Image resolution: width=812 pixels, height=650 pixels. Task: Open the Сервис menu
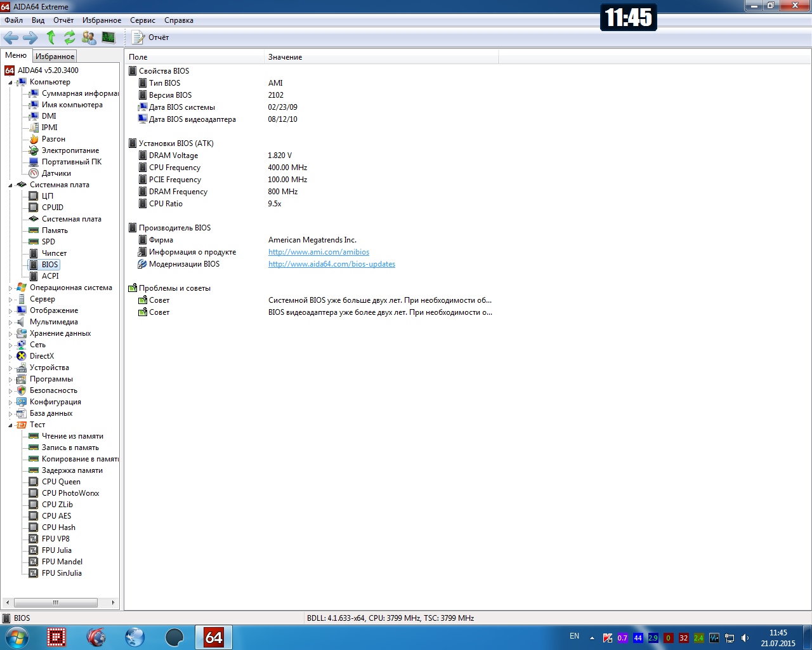(x=143, y=20)
